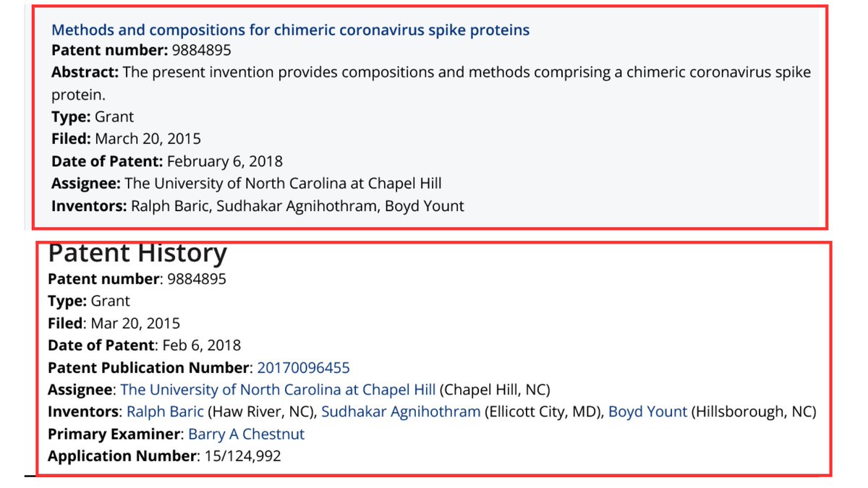868x488 pixels.
Task: Click the filed date March 20, 2015
Action: [x=148, y=138]
